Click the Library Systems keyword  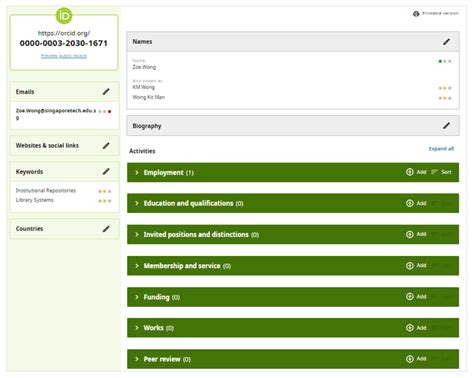click(x=34, y=200)
